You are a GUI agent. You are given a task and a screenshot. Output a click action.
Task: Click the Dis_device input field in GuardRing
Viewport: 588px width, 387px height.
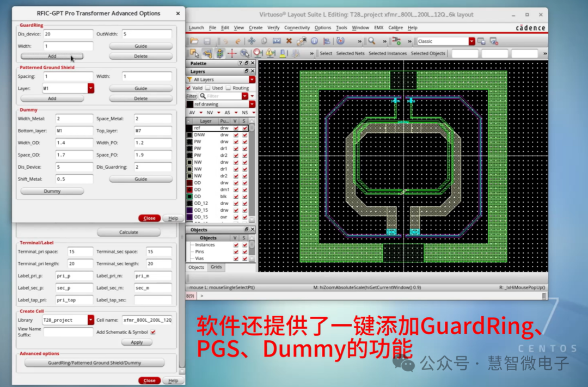click(68, 34)
